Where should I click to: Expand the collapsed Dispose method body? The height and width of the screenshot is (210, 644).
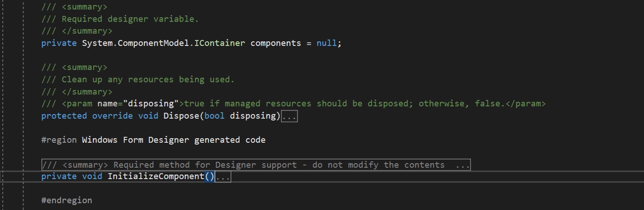(289, 116)
